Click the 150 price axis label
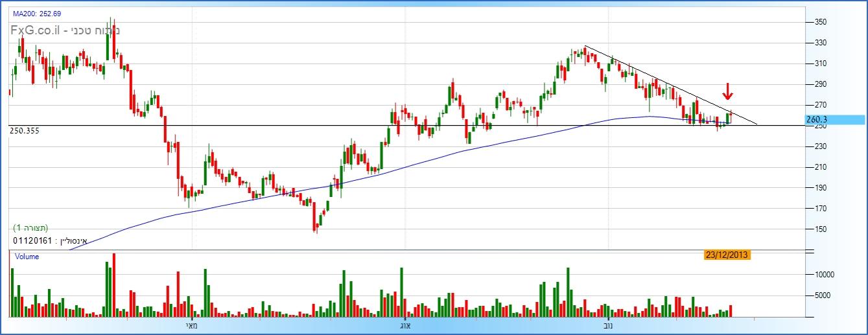 [819, 229]
